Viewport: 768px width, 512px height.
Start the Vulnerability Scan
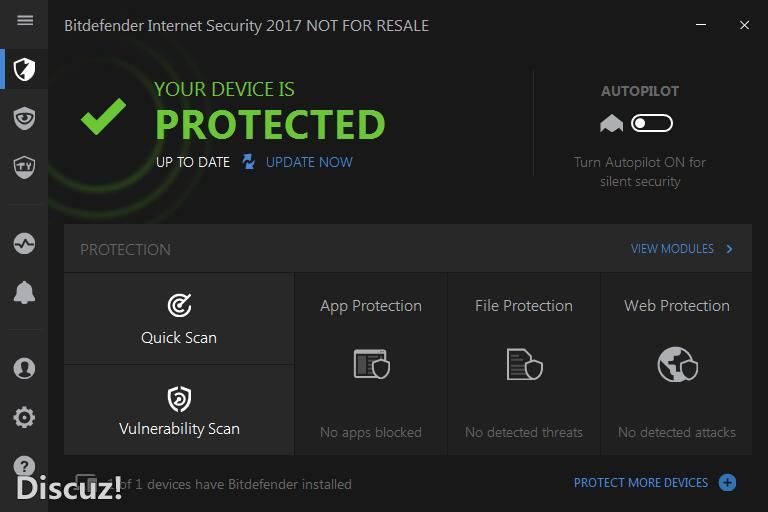tap(179, 411)
